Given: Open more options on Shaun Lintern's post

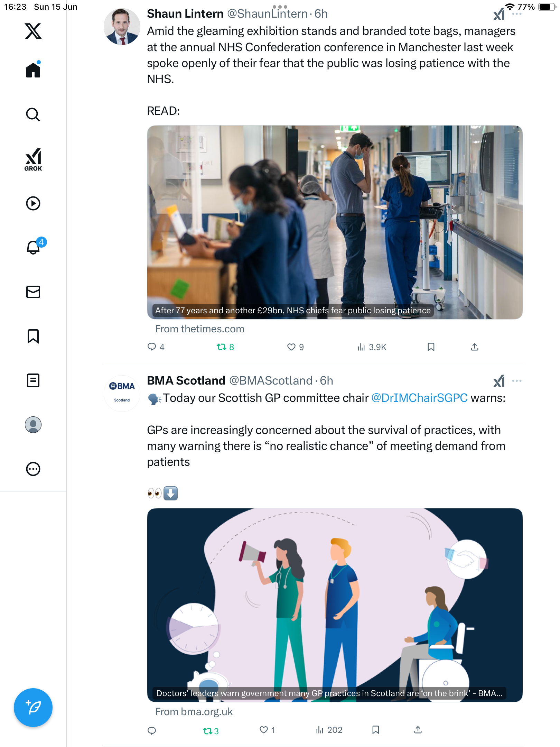Looking at the screenshot, I should [x=516, y=14].
